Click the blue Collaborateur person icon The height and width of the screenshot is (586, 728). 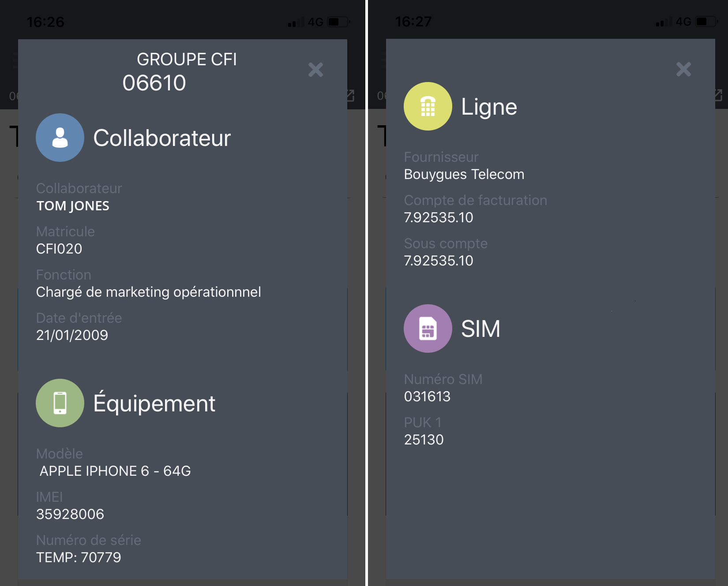point(60,138)
